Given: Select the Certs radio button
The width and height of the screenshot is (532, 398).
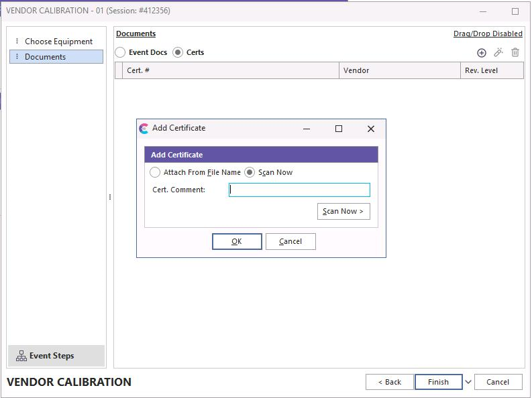Looking at the screenshot, I should [178, 52].
